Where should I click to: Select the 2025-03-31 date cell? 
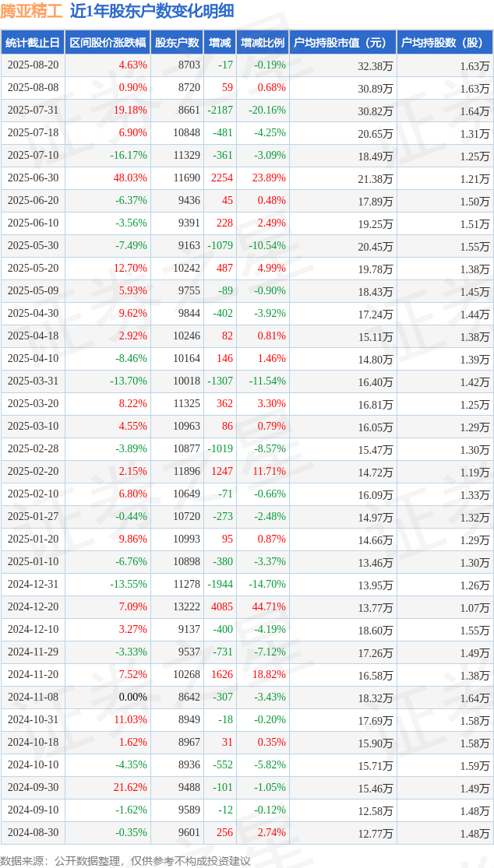[x=33, y=381]
